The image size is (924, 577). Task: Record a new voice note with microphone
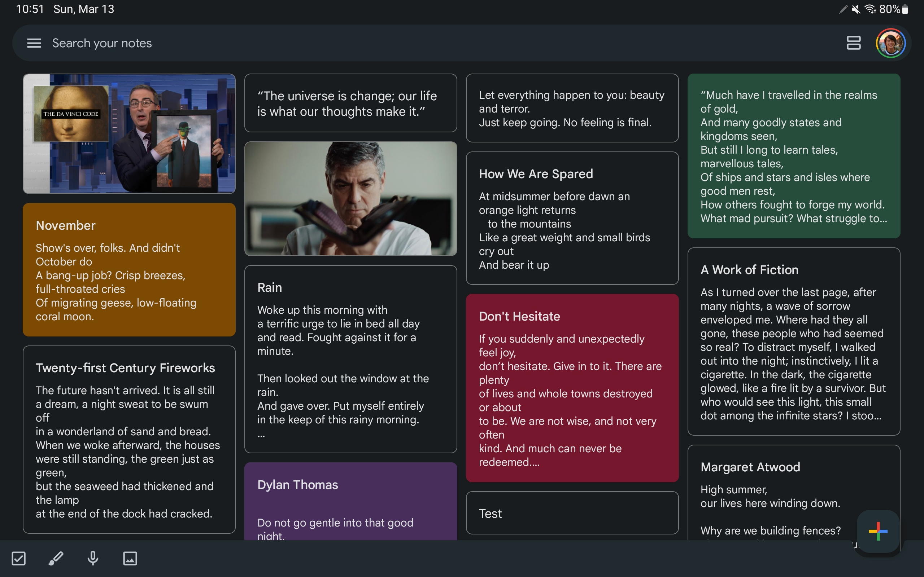[x=93, y=558]
